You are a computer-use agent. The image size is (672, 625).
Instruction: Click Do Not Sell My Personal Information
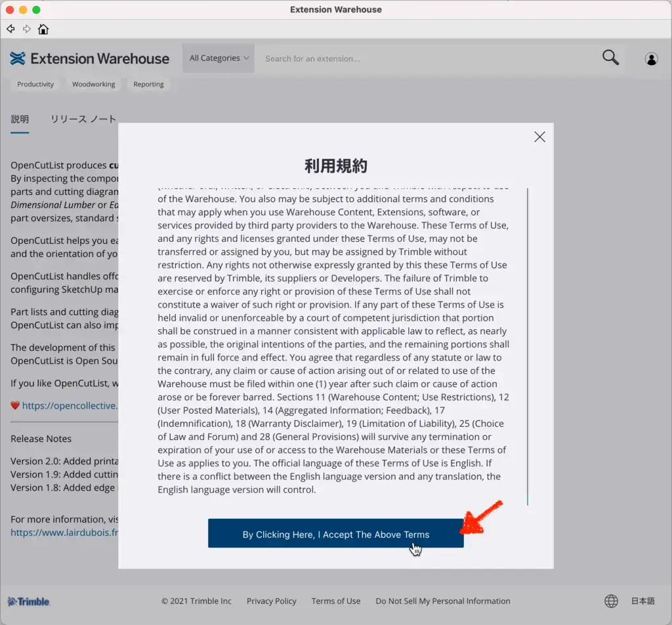click(443, 601)
